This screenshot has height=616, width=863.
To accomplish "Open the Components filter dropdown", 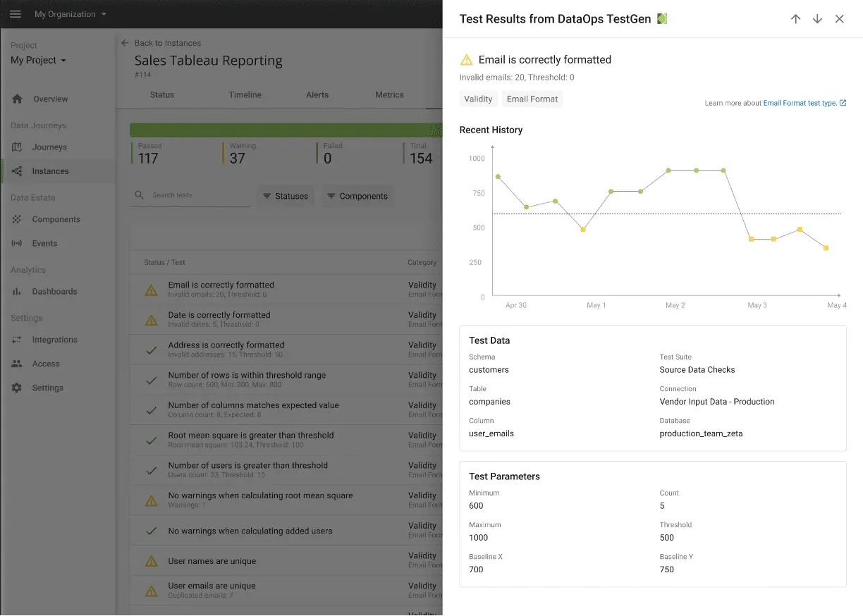I will coord(356,196).
